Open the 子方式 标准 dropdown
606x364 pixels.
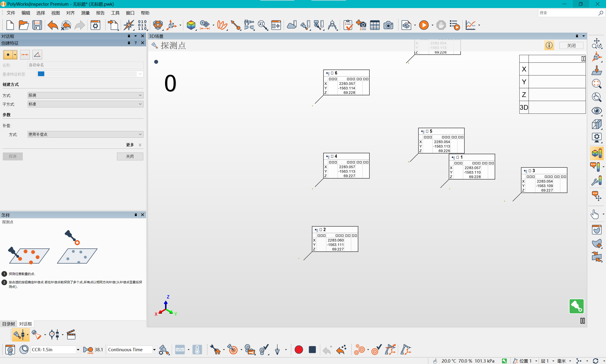click(85, 104)
